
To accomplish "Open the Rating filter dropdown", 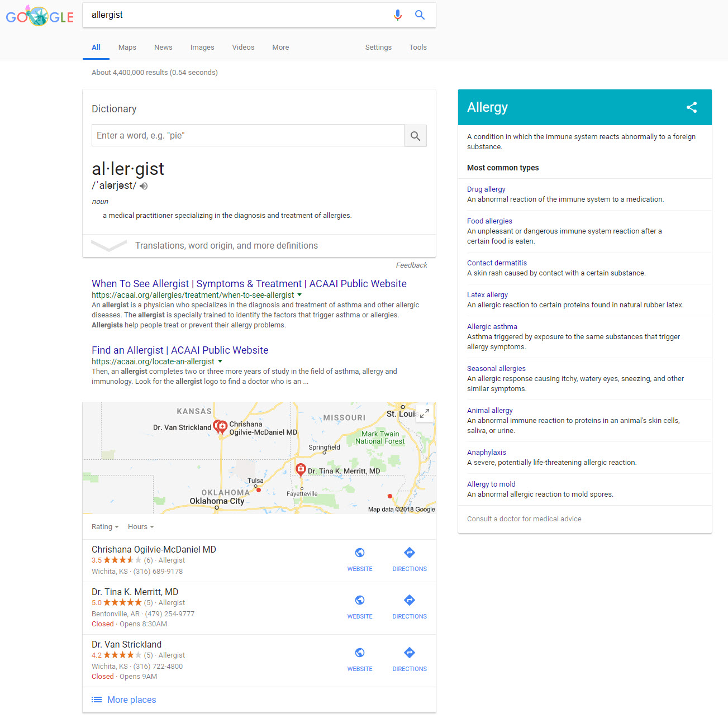I will [105, 527].
